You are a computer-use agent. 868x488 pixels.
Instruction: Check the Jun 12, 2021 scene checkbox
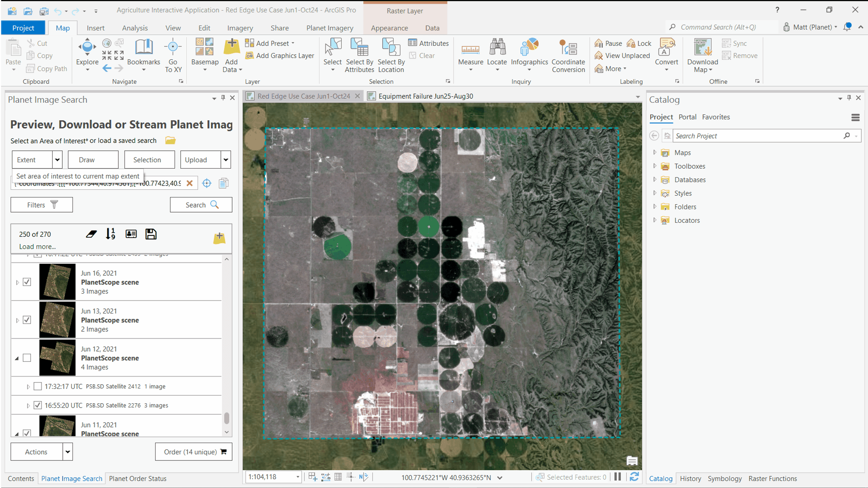click(27, 358)
